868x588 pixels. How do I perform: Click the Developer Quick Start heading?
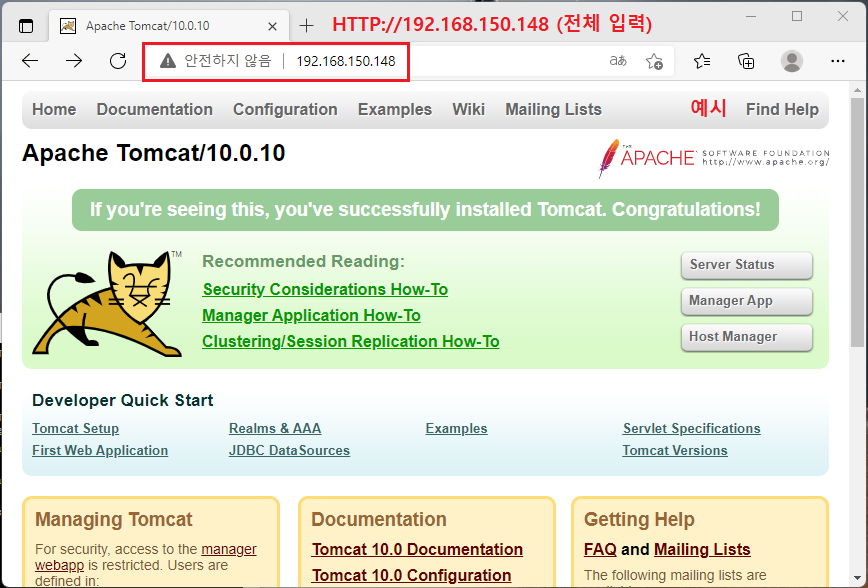click(122, 400)
